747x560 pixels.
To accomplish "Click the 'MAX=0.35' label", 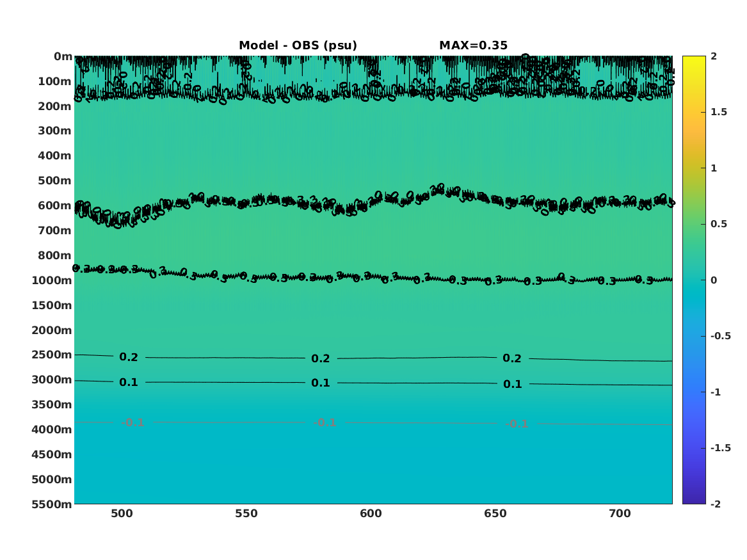I will click(x=473, y=45).
